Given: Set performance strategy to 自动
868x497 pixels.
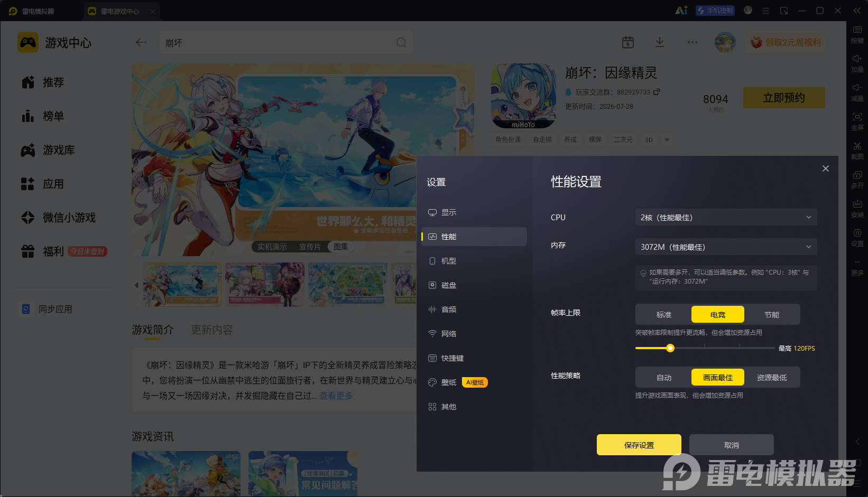Looking at the screenshot, I should point(664,378).
